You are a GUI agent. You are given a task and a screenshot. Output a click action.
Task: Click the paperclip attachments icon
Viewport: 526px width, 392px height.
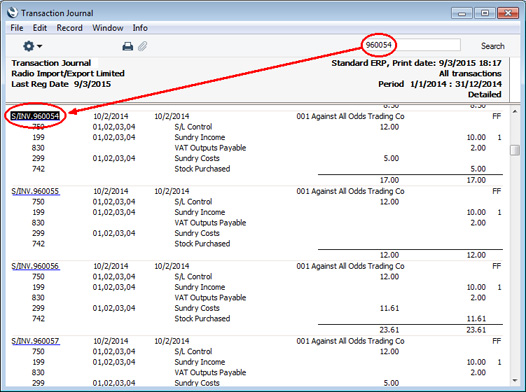(143, 46)
